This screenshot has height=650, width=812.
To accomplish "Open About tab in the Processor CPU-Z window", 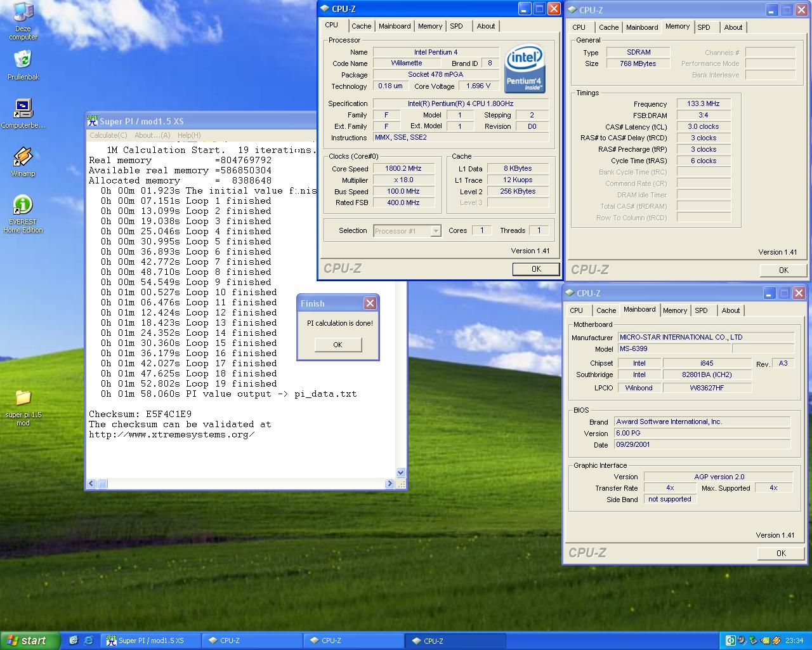I will [x=486, y=26].
